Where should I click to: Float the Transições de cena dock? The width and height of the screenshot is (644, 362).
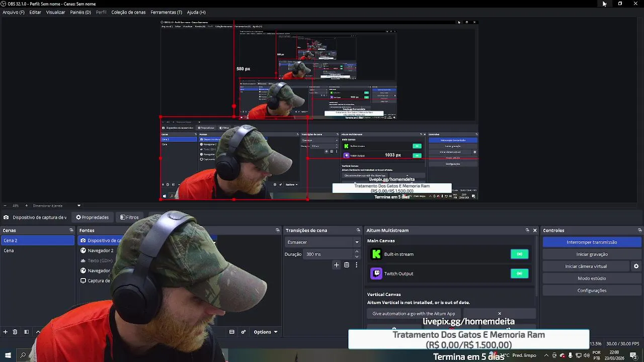(358, 230)
